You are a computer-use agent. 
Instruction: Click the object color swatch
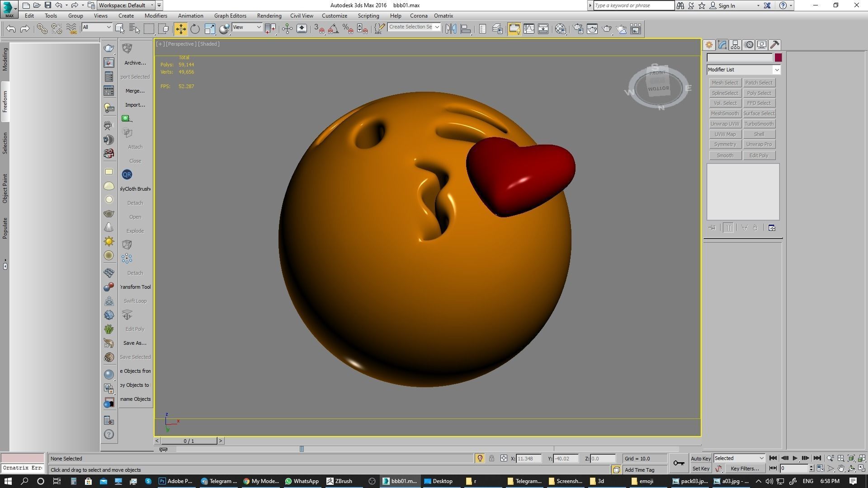[778, 58]
